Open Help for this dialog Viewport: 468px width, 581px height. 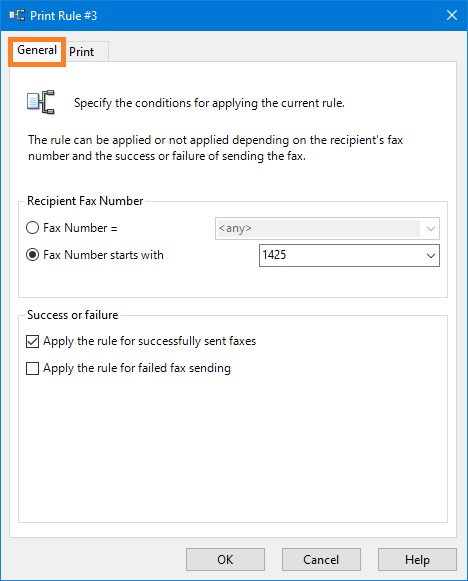417,560
